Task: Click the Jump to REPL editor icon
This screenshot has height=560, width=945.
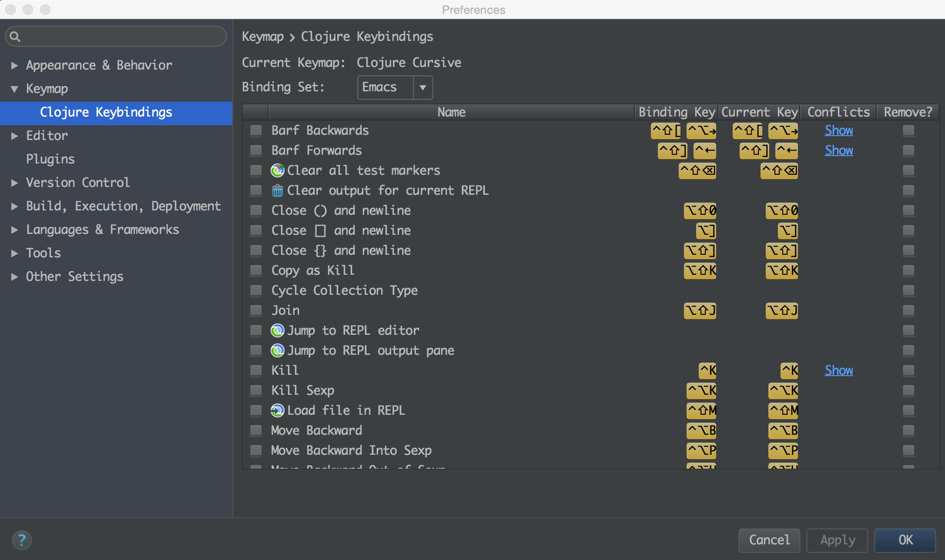Action: 277,330
